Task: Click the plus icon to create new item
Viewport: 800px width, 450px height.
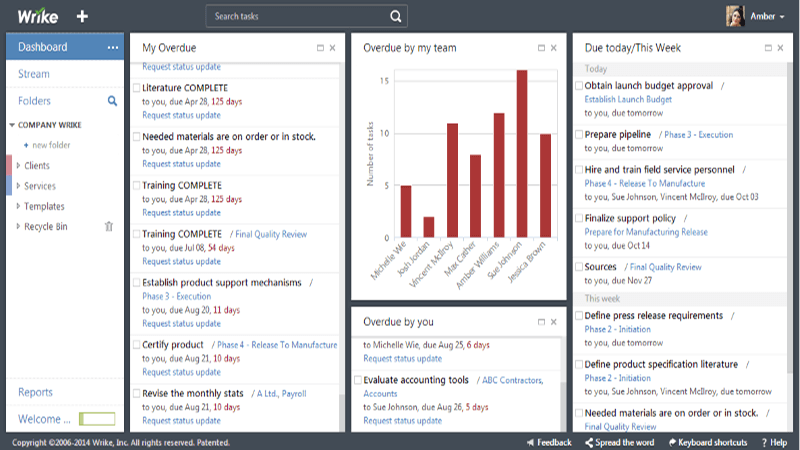Action: pos(82,16)
